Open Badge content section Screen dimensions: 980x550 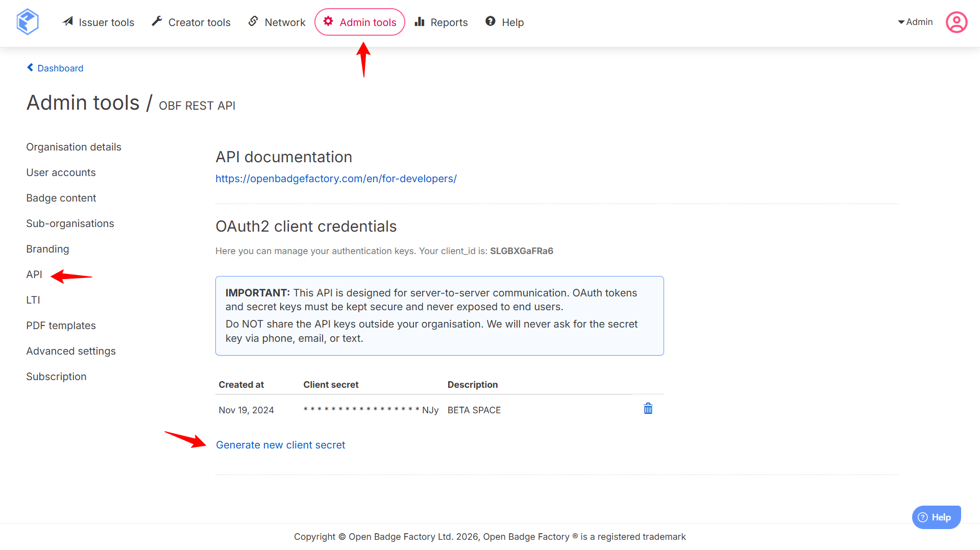point(61,198)
